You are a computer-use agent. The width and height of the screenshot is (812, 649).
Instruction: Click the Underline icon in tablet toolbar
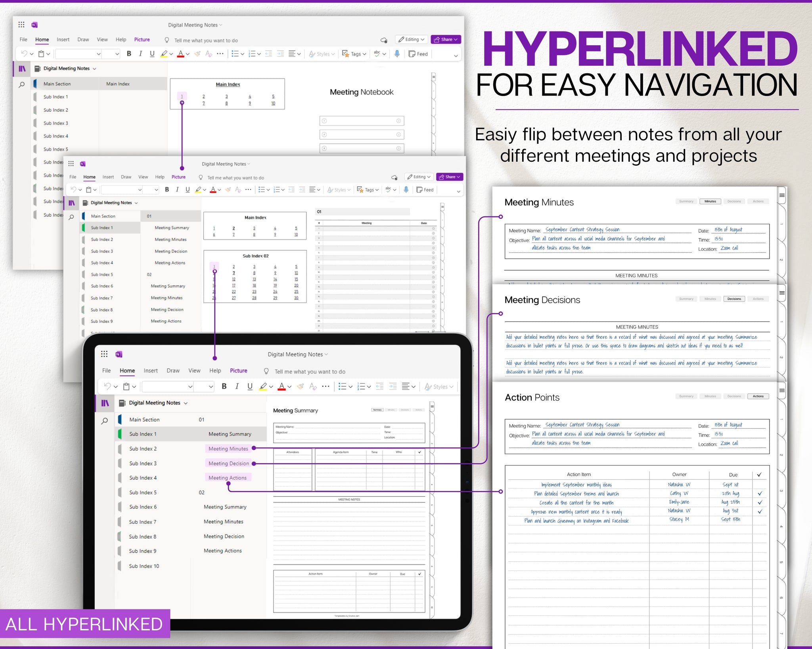pyautogui.click(x=250, y=386)
